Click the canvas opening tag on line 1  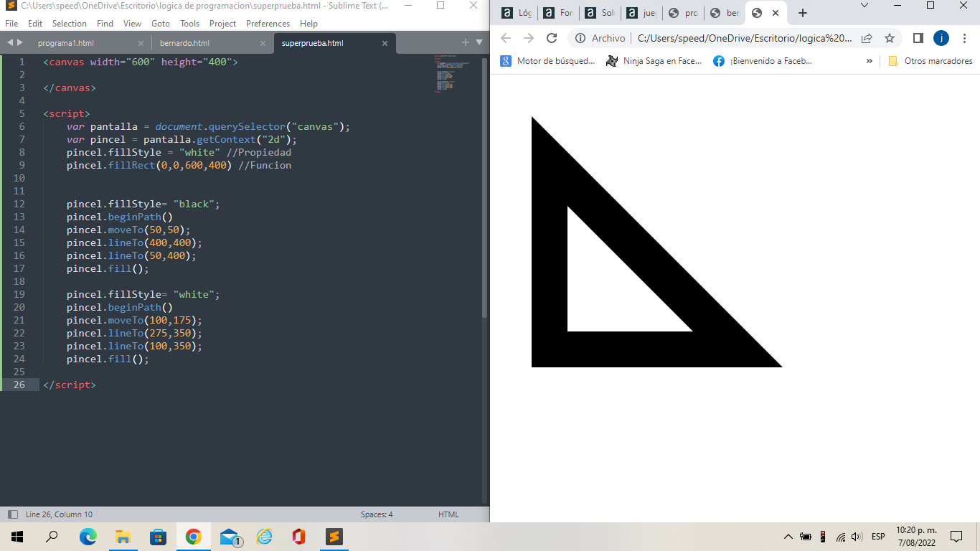coord(141,62)
